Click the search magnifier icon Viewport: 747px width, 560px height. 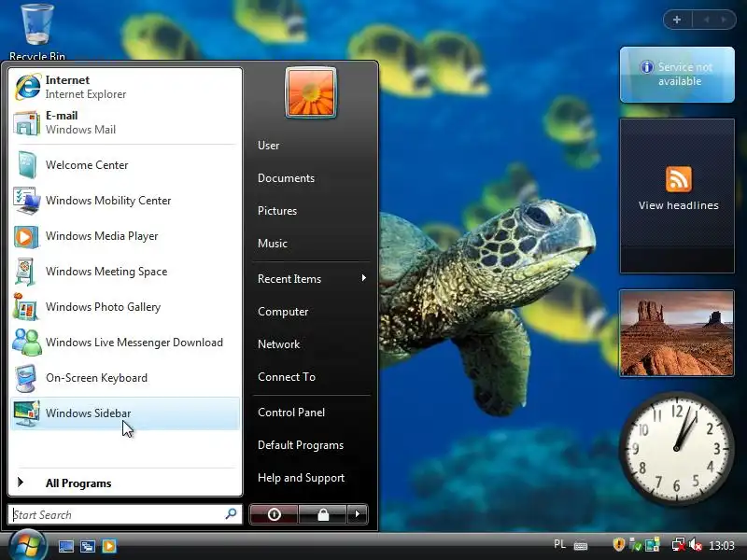coord(231,514)
